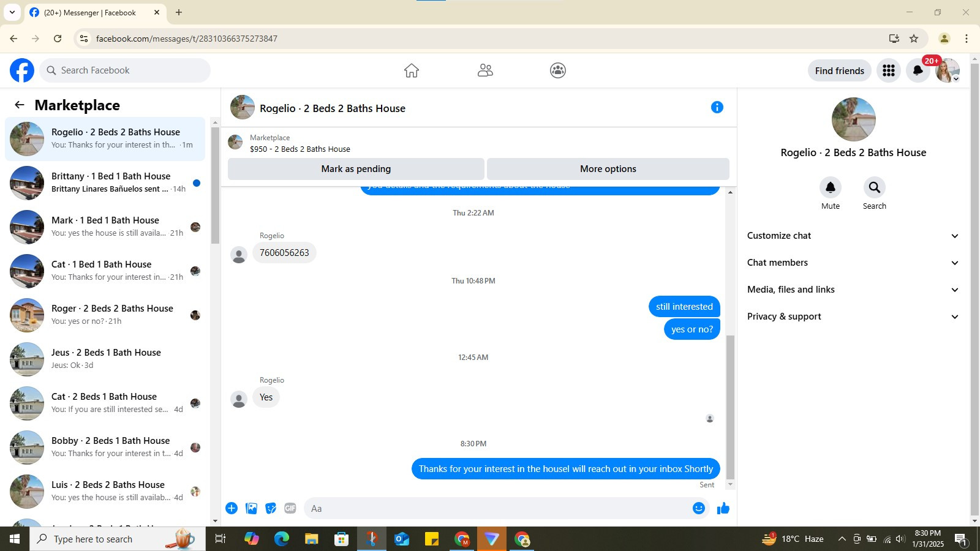Screen dimensions: 980x551
Task: Open the notifications bell icon
Action: (918, 70)
